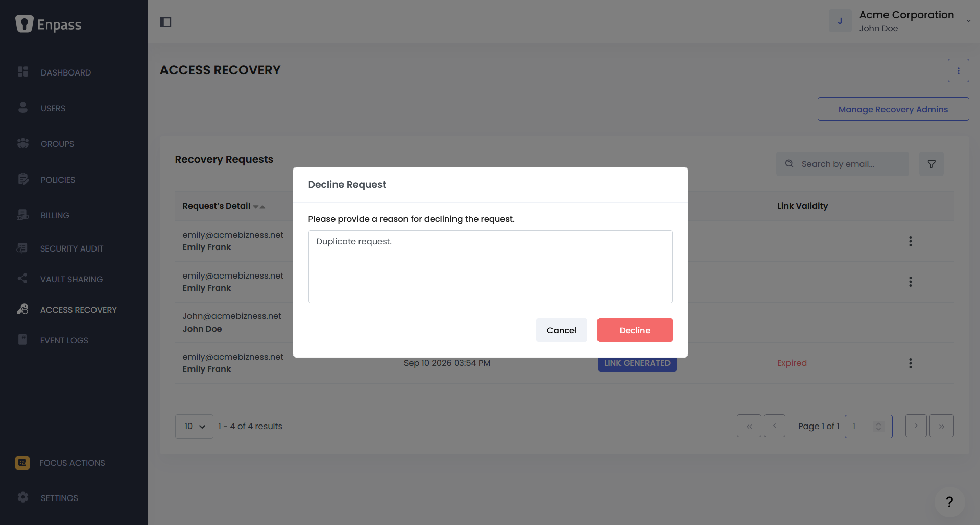The image size is (980, 525).
Task: Click the page number stepper field
Action: (869, 427)
